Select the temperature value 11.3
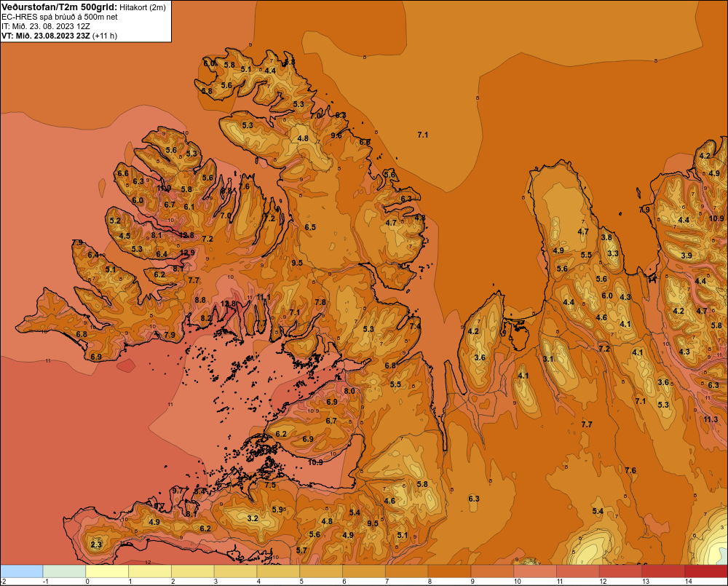 (x=711, y=419)
